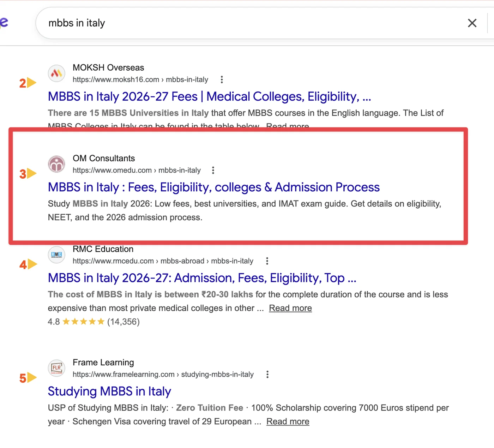Click the URL https://www.framelearning.com › studying-mbbs-in-italy
Image resolution: width=494 pixels, height=448 pixels.
pyautogui.click(x=163, y=375)
